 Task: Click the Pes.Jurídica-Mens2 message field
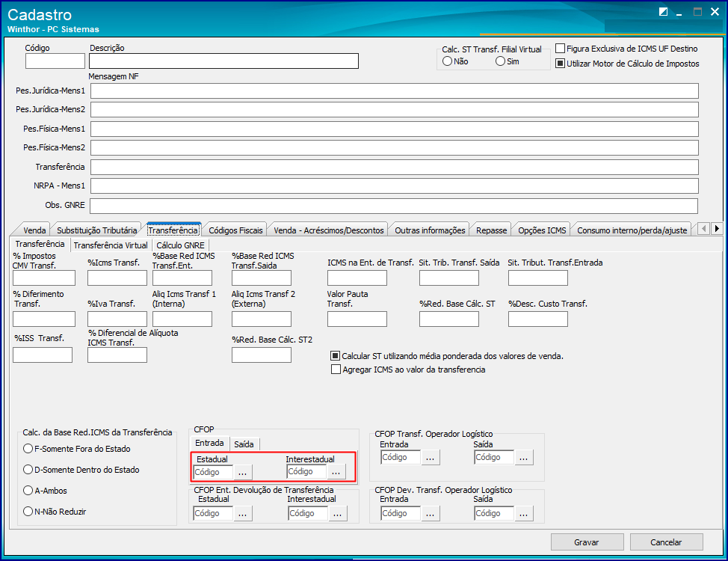(x=395, y=110)
